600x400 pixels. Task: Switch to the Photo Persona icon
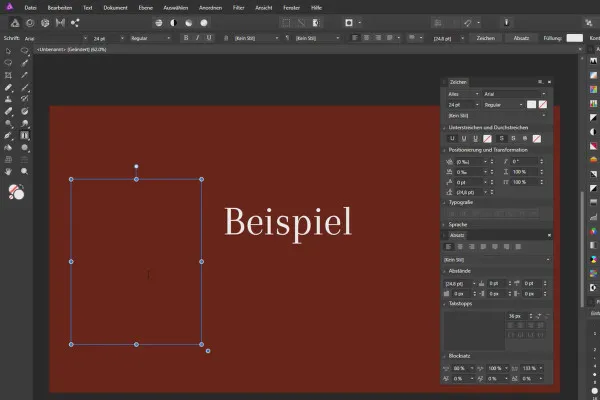point(15,23)
